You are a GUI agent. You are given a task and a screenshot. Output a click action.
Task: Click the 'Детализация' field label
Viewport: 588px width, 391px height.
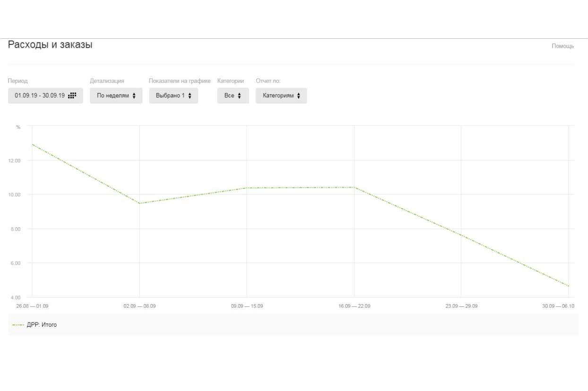click(107, 81)
